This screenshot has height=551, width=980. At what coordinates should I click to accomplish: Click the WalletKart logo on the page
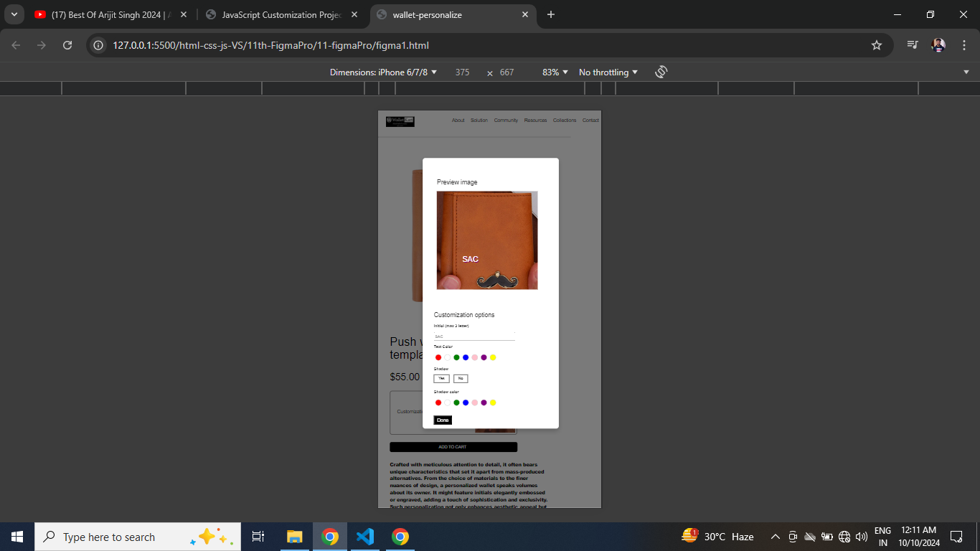pos(400,121)
